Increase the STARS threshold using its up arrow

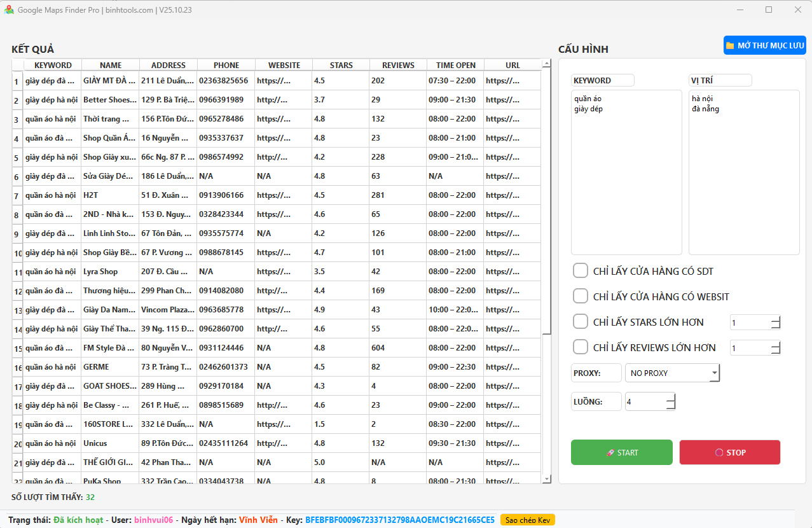775,319
